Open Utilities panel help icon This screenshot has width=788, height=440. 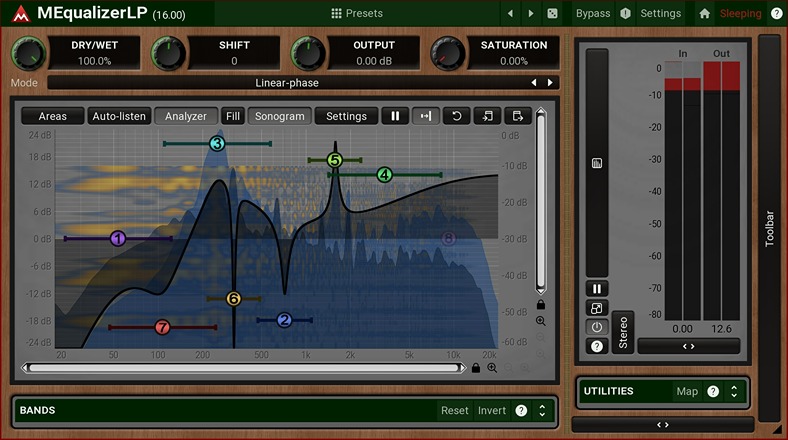[713, 391]
